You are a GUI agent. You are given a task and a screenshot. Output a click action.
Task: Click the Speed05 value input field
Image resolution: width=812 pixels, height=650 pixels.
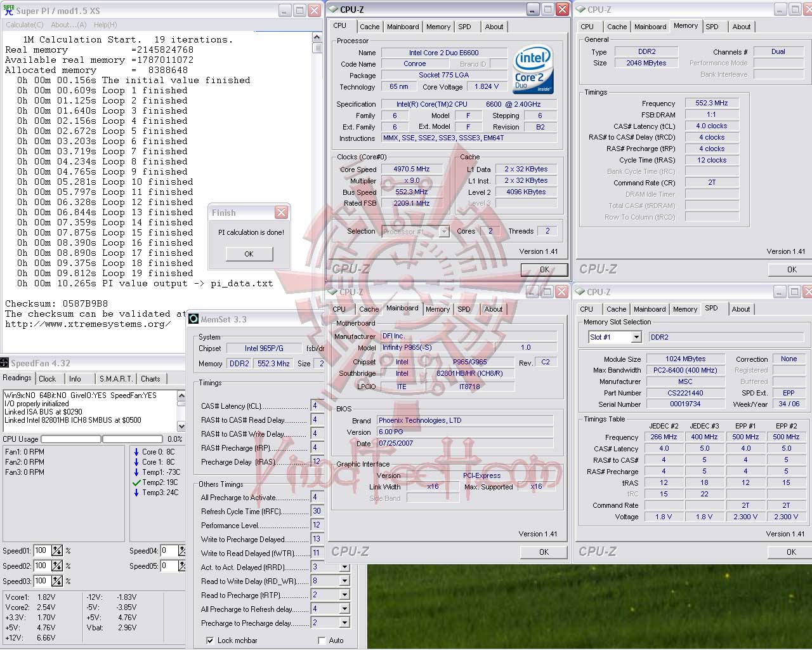(x=169, y=566)
